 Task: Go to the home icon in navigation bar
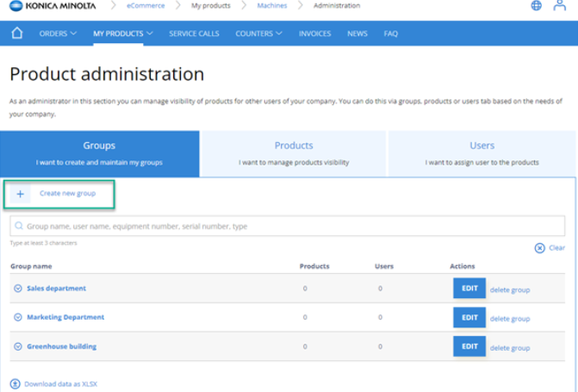coord(17,34)
